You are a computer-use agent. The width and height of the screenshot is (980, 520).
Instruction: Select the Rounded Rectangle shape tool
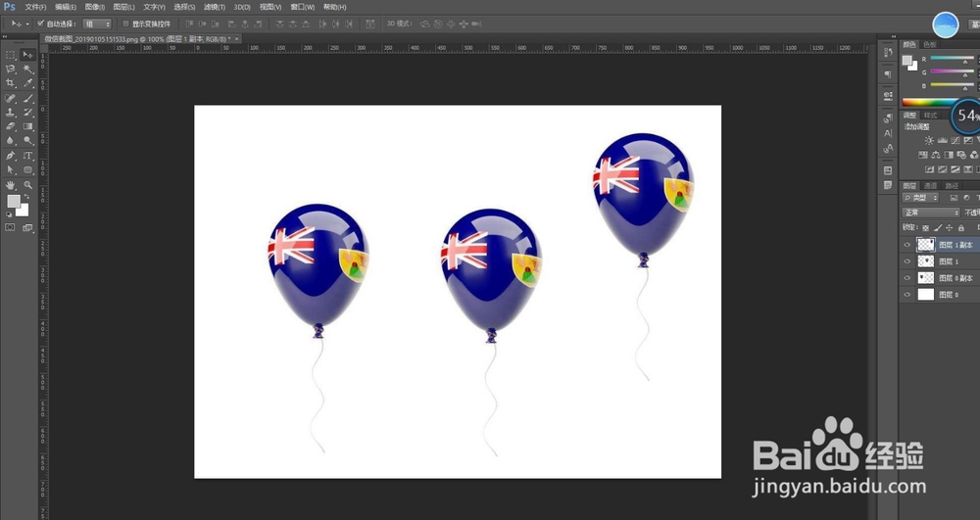[27, 169]
